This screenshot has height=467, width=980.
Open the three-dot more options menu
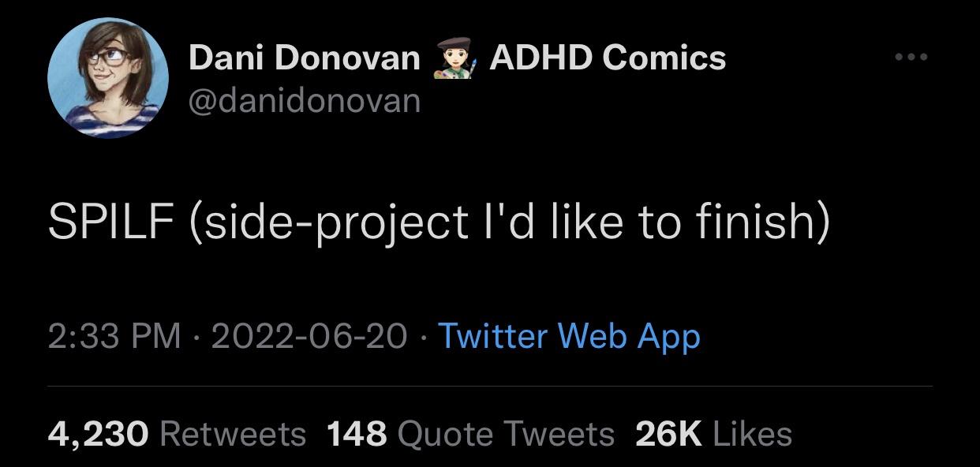tap(912, 58)
